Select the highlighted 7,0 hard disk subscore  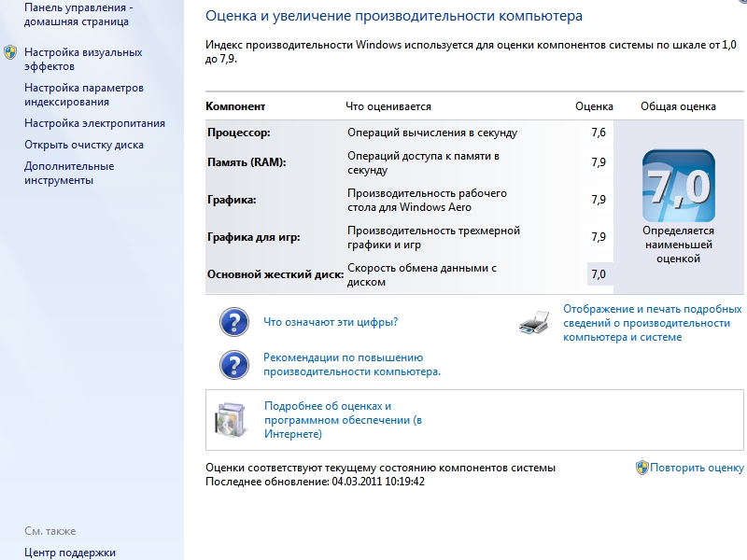(x=599, y=273)
